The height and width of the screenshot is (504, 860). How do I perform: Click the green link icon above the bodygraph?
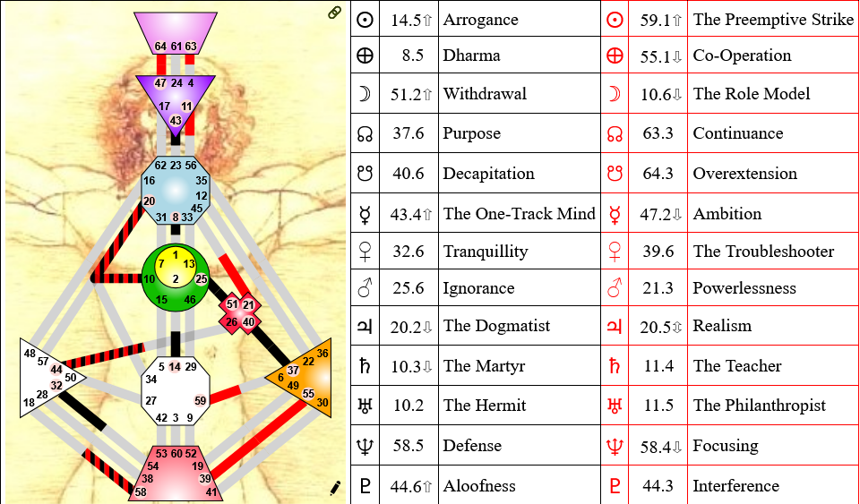click(x=334, y=13)
